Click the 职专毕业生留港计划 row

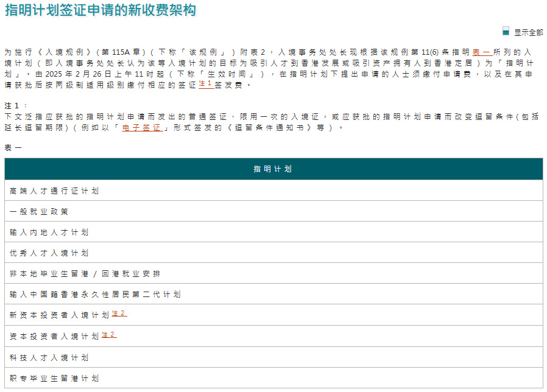pyautogui.click(x=54, y=378)
